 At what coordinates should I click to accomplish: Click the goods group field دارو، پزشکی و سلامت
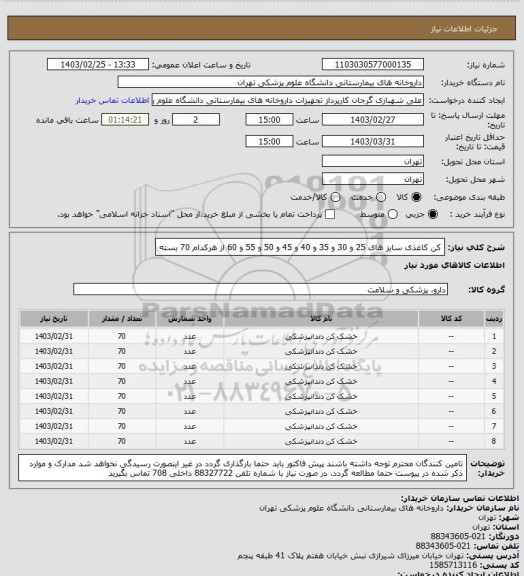[x=261, y=289]
